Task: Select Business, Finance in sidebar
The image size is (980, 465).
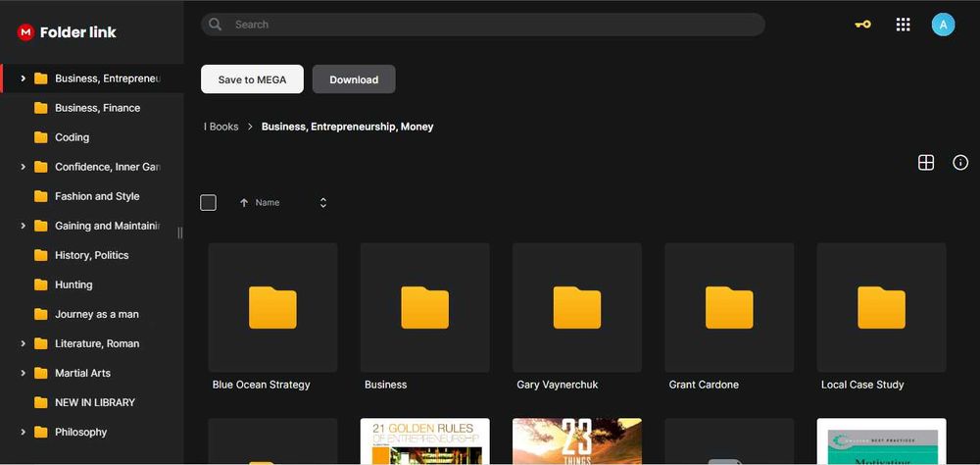Action: click(x=97, y=108)
